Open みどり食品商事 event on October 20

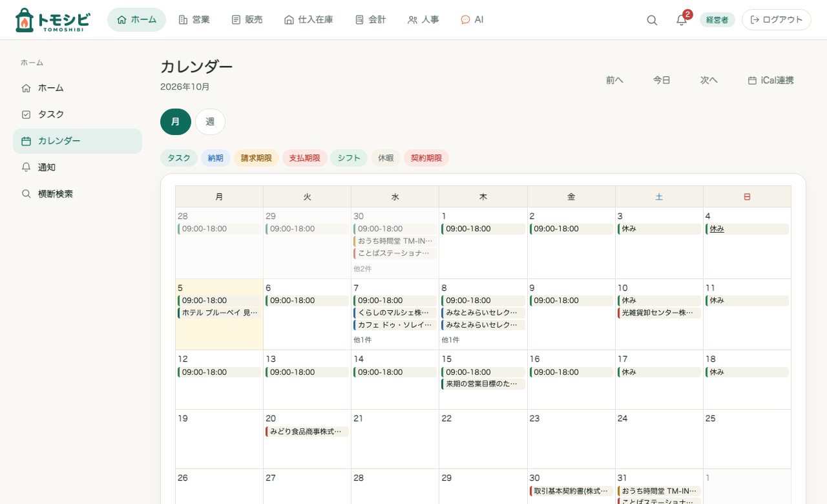pyautogui.click(x=308, y=432)
